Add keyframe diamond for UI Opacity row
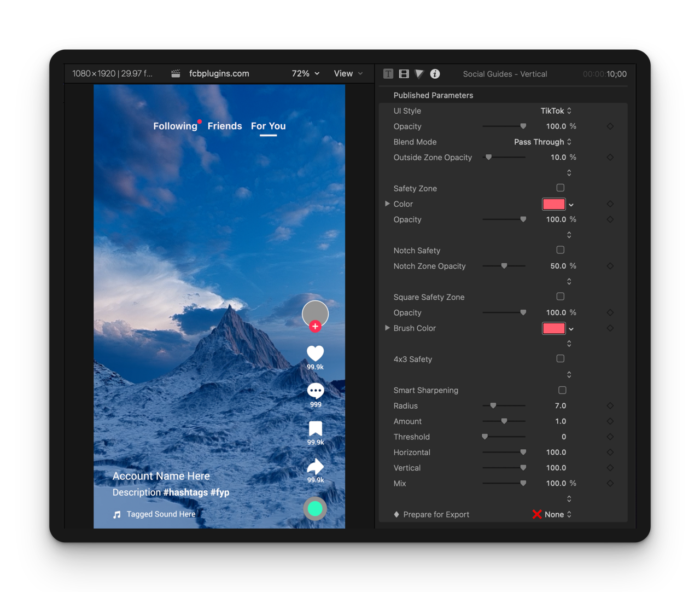Image resolution: width=700 pixels, height=592 pixels. [x=610, y=126]
